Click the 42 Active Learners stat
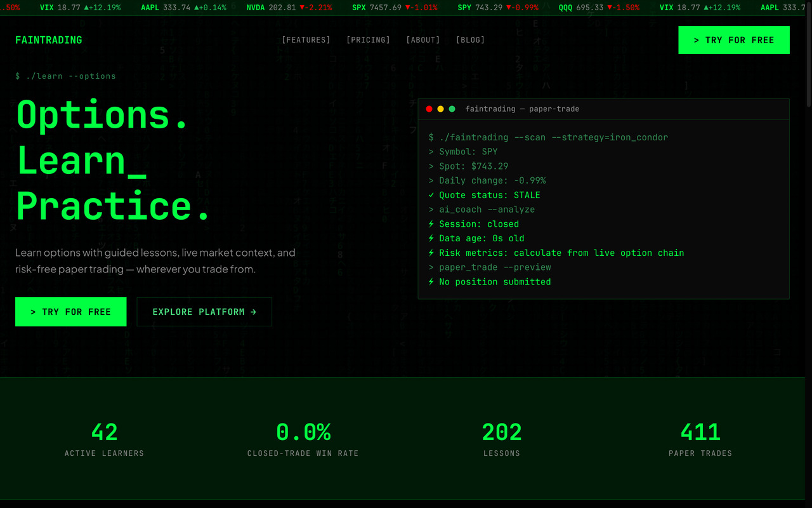Viewport: 812px width, 508px height. (104, 439)
